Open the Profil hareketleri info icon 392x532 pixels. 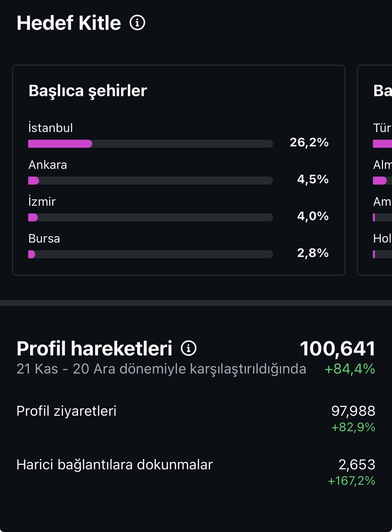(189, 348)
